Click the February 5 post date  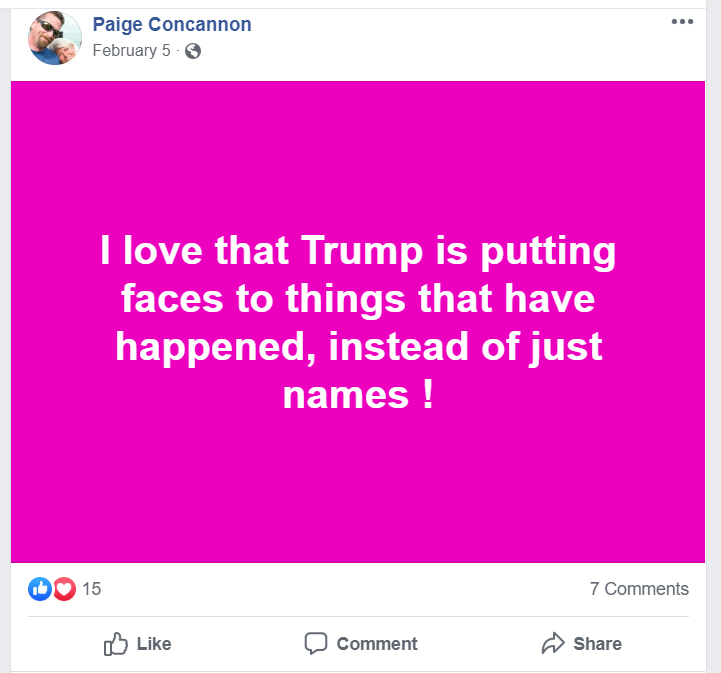tap(131, 51)
